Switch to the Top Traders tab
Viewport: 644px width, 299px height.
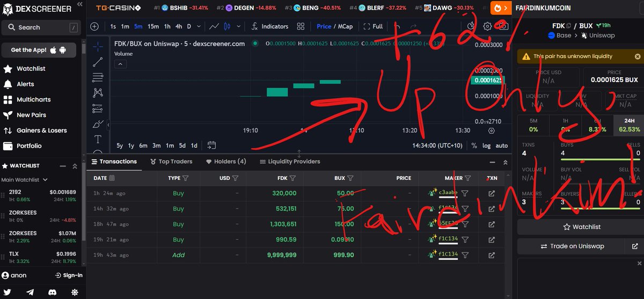[x=171, y=162]
